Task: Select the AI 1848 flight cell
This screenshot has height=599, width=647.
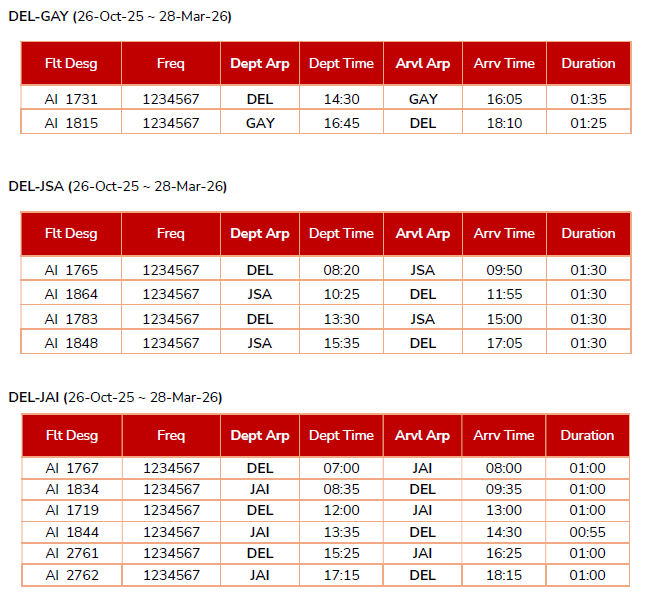Action: pyautogui.click(x=71, y=343)
